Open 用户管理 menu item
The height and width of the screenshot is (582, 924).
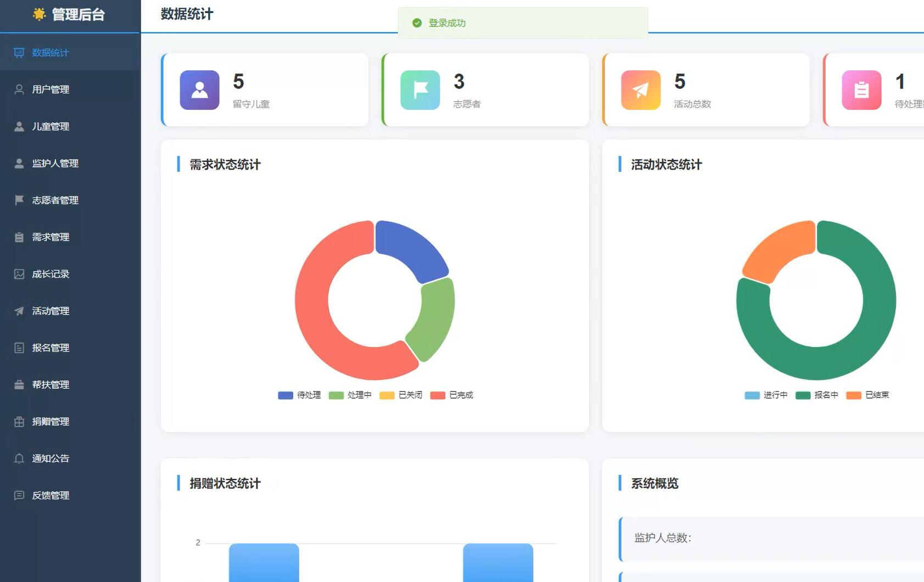click(70, 89)
